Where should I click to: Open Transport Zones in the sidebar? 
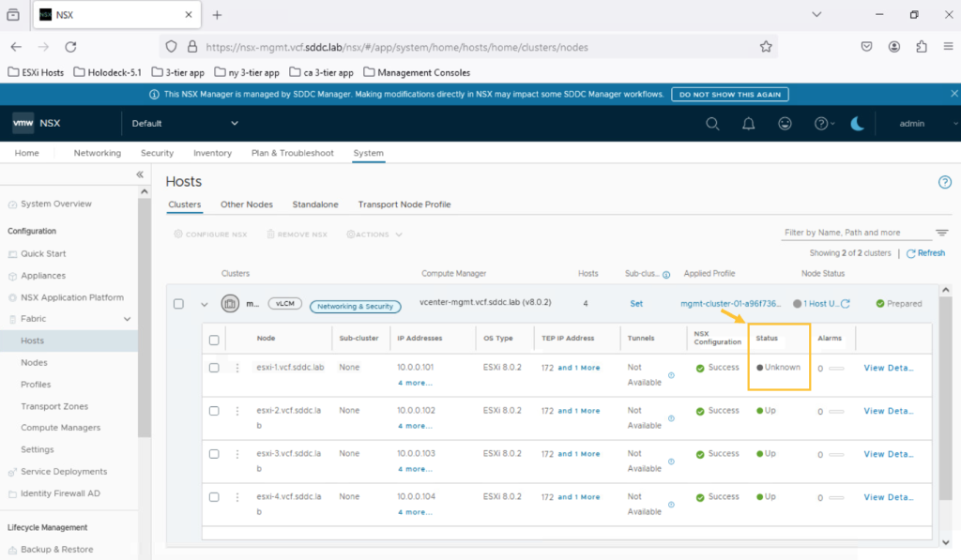point(54,406)
